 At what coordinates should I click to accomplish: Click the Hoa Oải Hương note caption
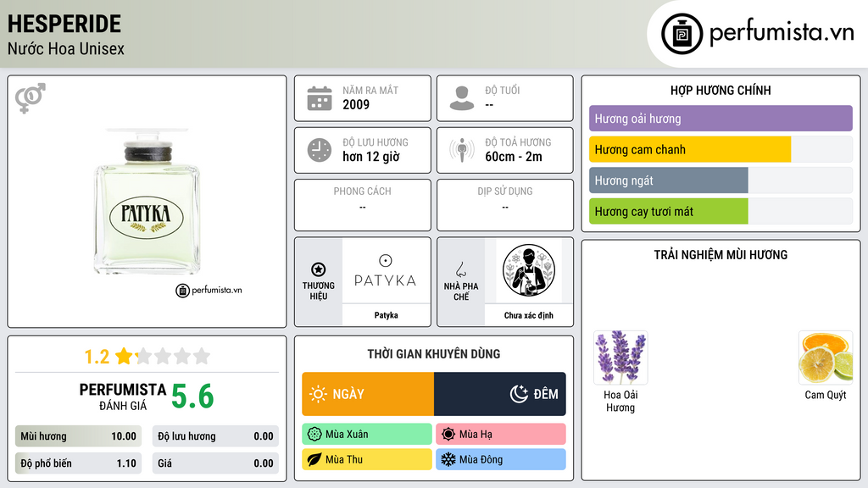[620, 401]
